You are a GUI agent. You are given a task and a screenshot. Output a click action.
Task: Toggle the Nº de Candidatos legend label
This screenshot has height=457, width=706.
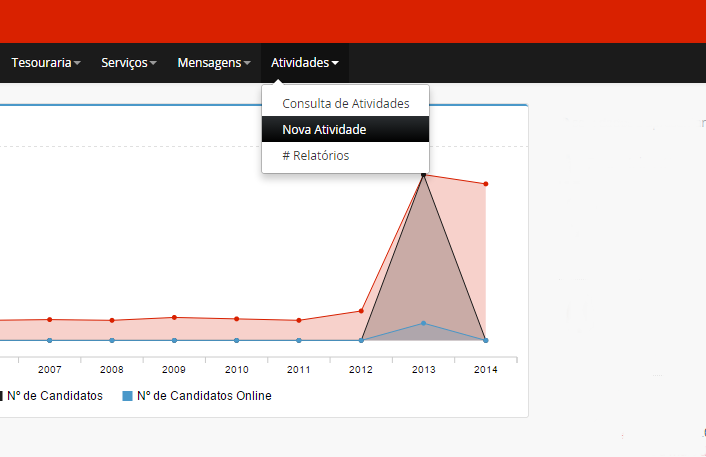point(55,396)
